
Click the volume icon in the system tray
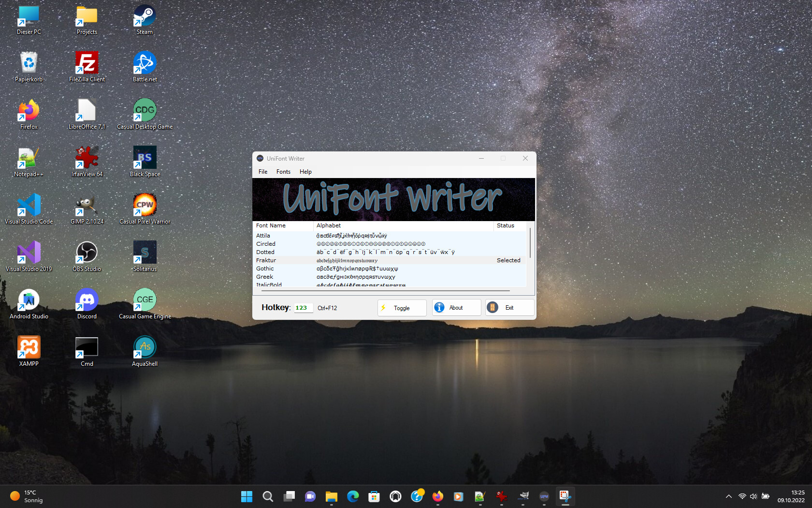(754, 496)
